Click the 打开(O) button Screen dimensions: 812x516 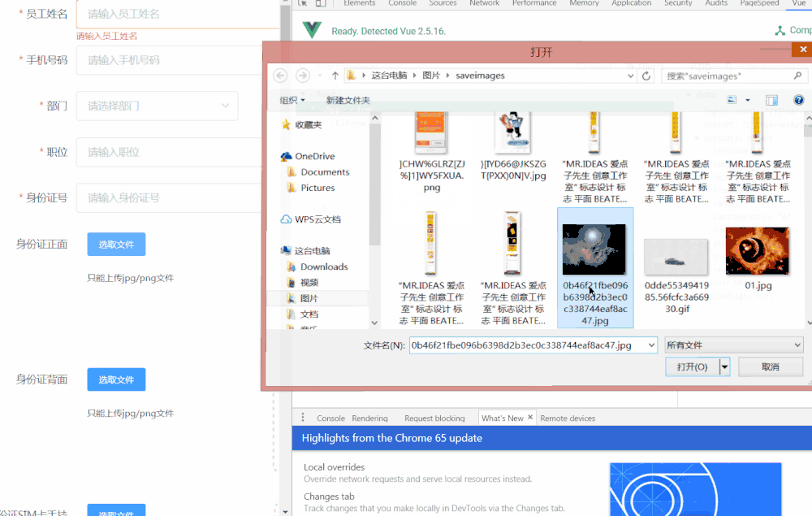click(693, 366)
